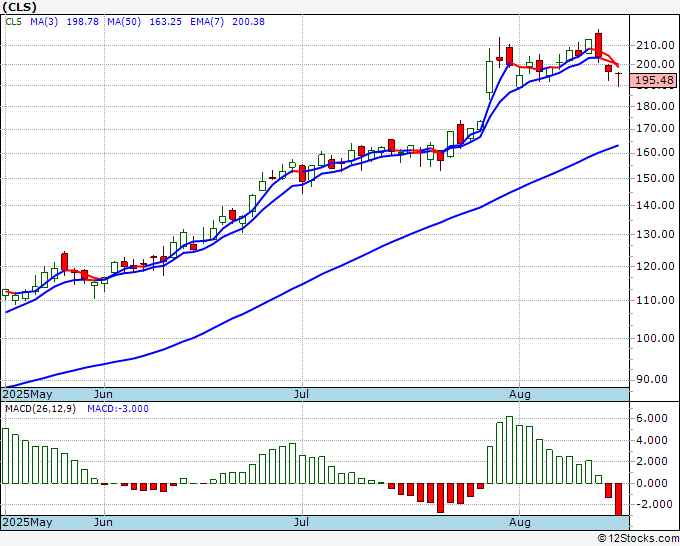Select the CLS ticker legend label
The height and width of the screenshot is (546, 680).
pos(13,22)
